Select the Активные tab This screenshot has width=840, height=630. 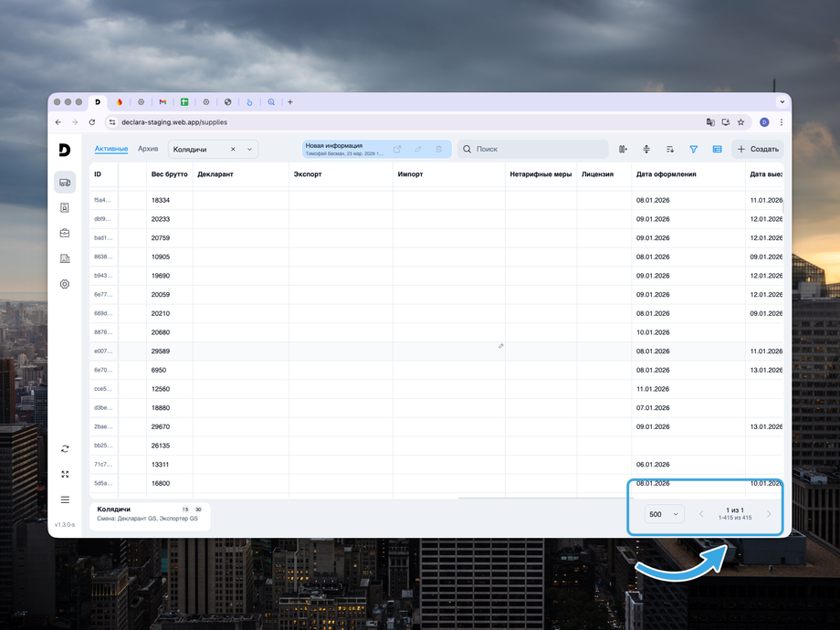click(x=111, y=149)
